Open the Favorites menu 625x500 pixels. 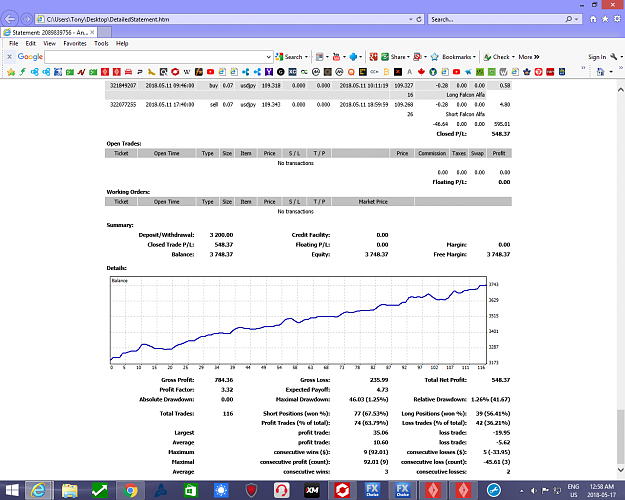tap(75, 43)
